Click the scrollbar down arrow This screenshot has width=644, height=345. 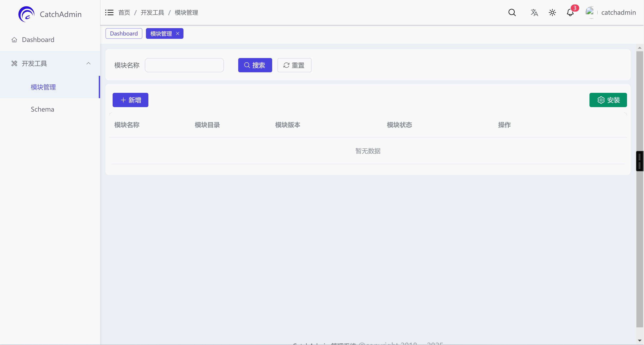tap(640, 341)
